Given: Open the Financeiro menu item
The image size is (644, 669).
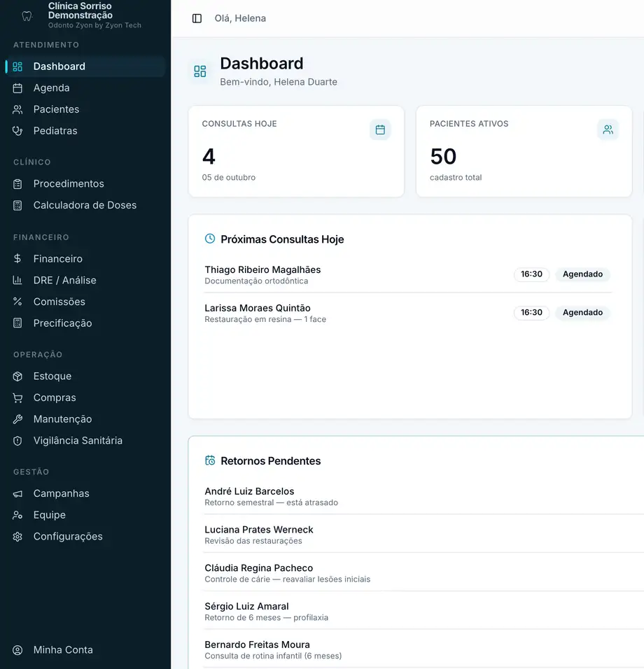Looking at the screenshot, I should tap(85, 258).
